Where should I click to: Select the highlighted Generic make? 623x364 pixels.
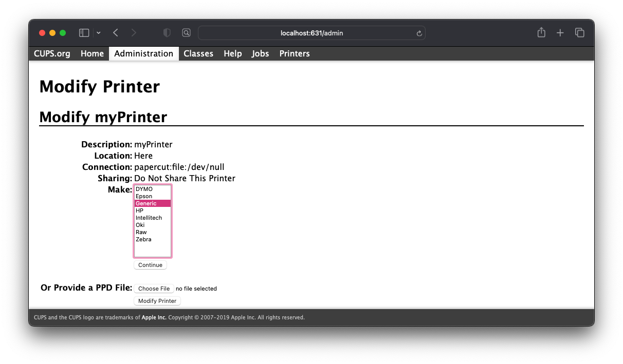tap(153, 203)
